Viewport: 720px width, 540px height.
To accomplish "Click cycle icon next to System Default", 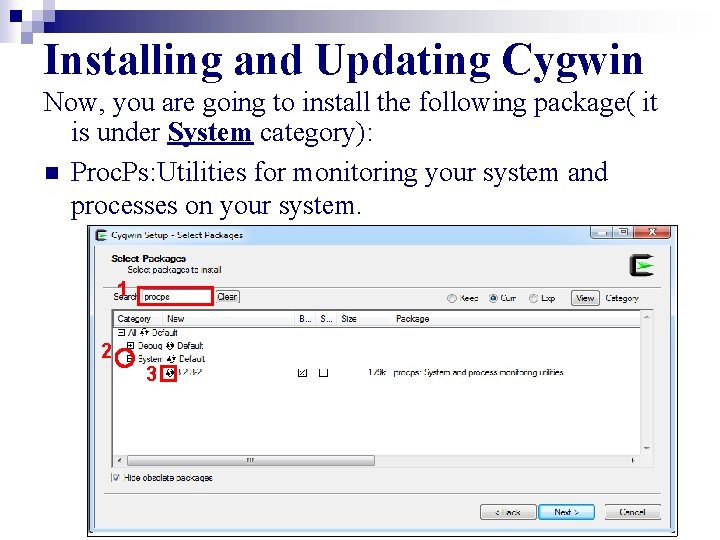I will coord(171,359).
